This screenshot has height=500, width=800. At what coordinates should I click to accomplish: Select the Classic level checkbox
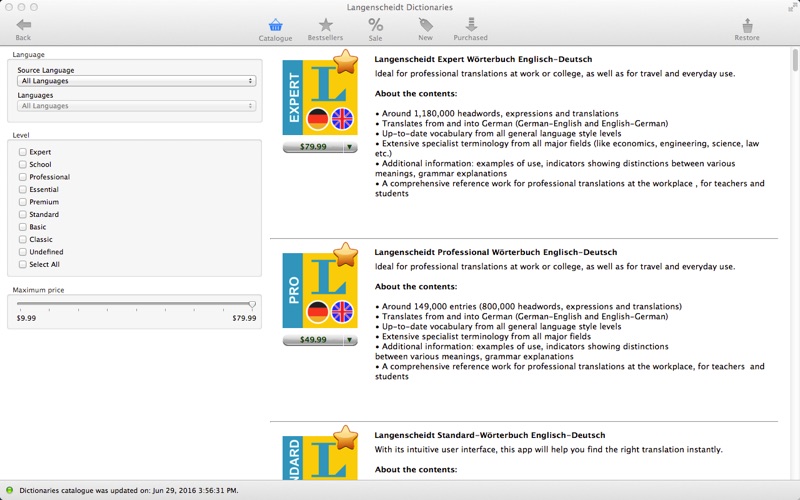coord(22,239)
